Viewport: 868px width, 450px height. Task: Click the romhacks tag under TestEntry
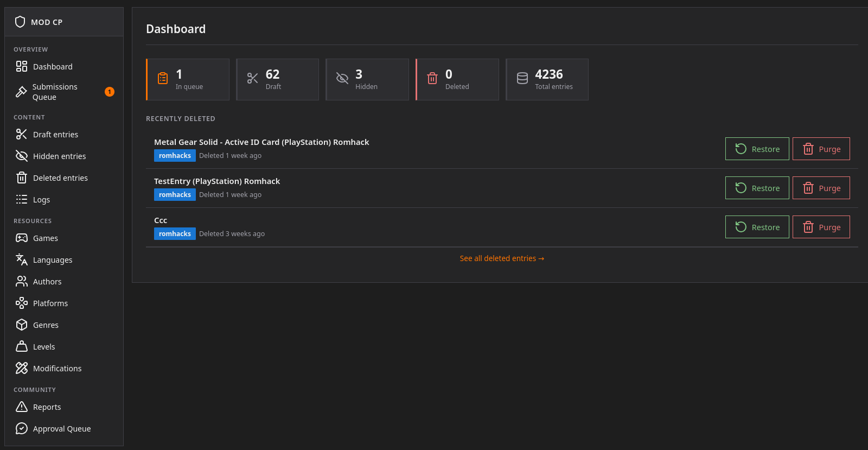[x=175, y=194]
